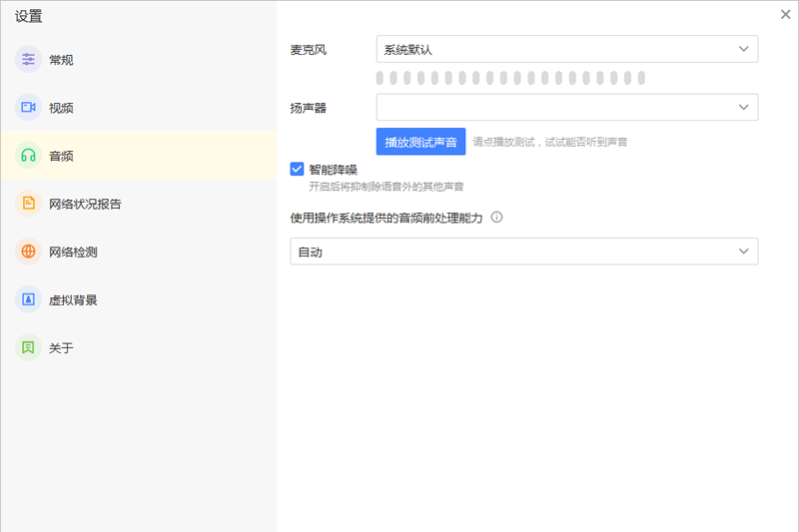Screen dimensions: 799x532
Task: Open the 麦克风 系统默认 dropdown
Action: click(566, 49)
